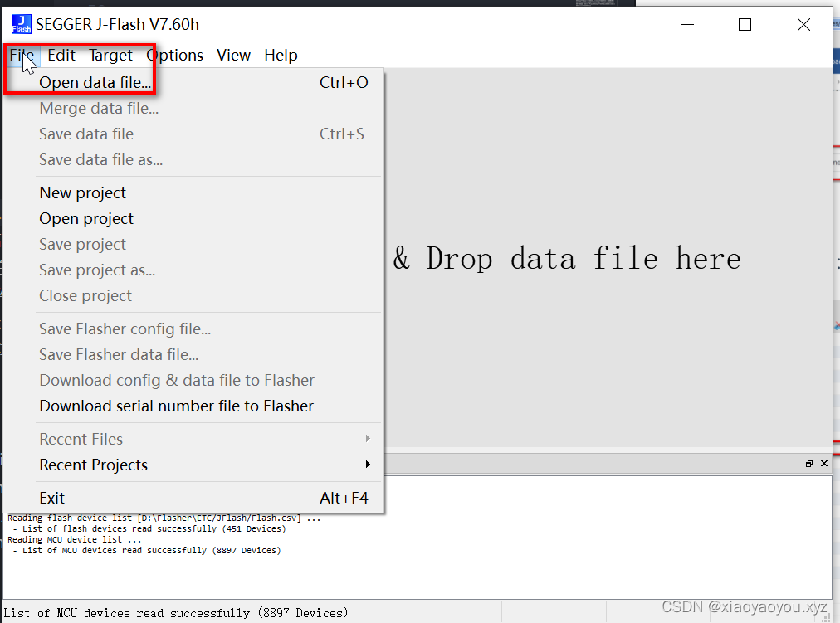Select Merge data file entry

point(98,108)
